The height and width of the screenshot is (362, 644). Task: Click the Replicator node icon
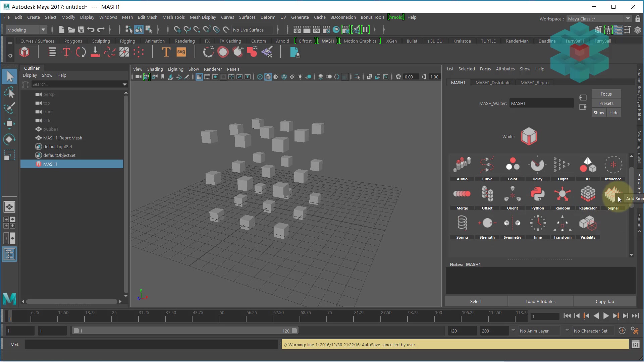[x=588, y=194]
